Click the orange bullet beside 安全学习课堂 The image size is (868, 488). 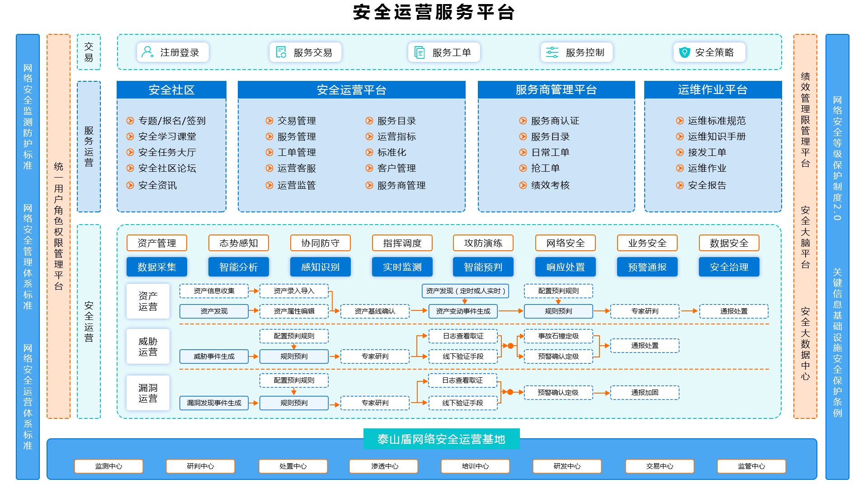tap(130, 136)
